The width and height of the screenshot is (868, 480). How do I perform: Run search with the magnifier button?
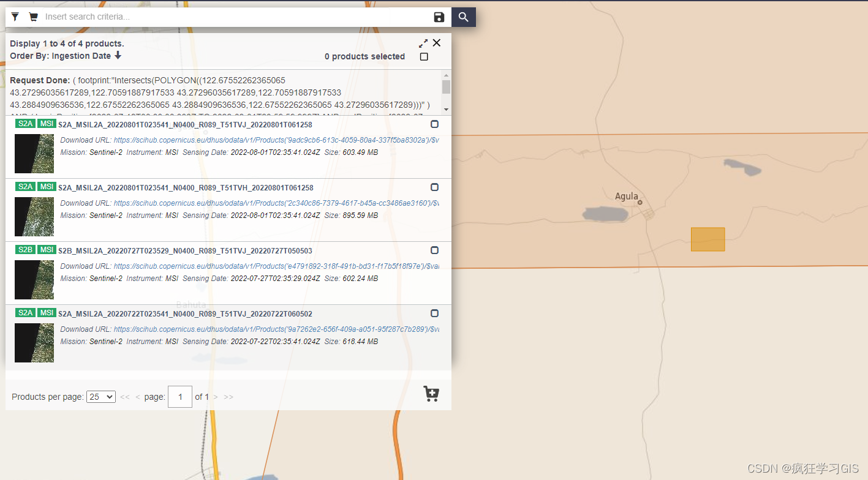click(464, 17)
